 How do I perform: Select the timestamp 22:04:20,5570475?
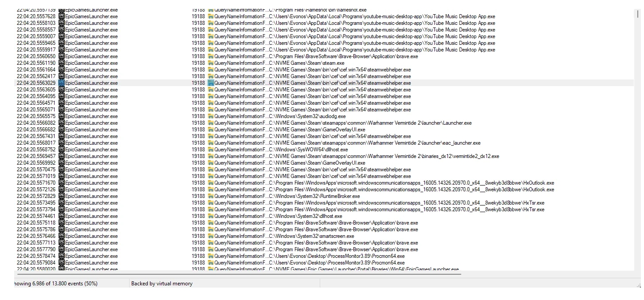tap(36, 170)
